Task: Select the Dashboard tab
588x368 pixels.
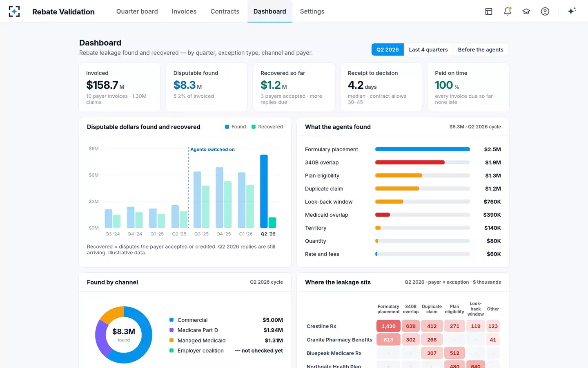Action: (270, 11)
